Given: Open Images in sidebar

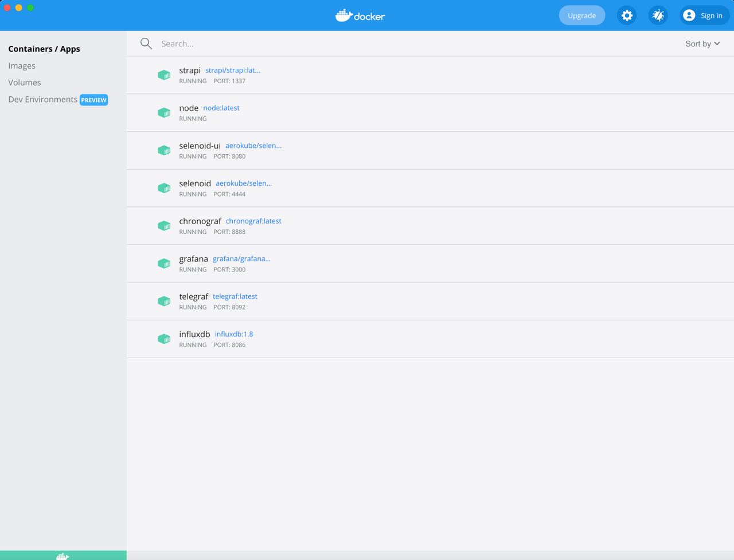Looking at the screenshot, I should pyautogui.click(x=22, y=66).
